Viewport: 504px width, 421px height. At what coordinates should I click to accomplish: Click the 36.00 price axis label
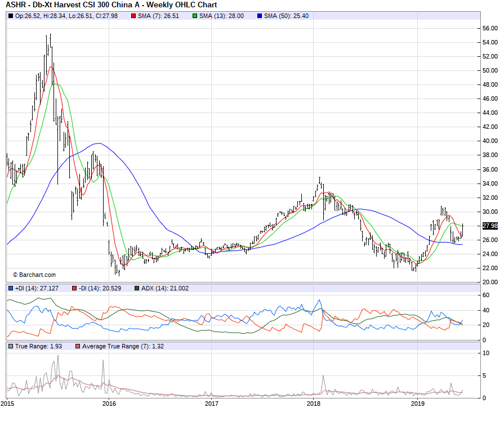490,169
